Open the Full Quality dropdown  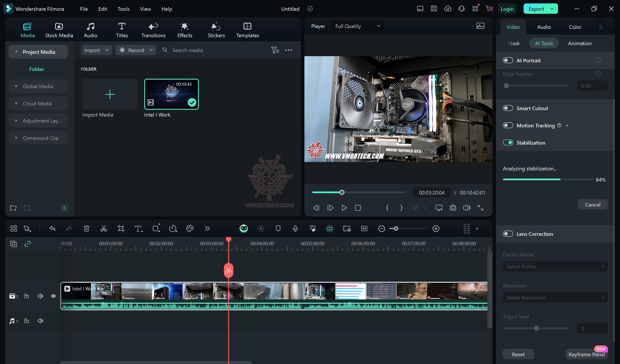pos(357,26)
